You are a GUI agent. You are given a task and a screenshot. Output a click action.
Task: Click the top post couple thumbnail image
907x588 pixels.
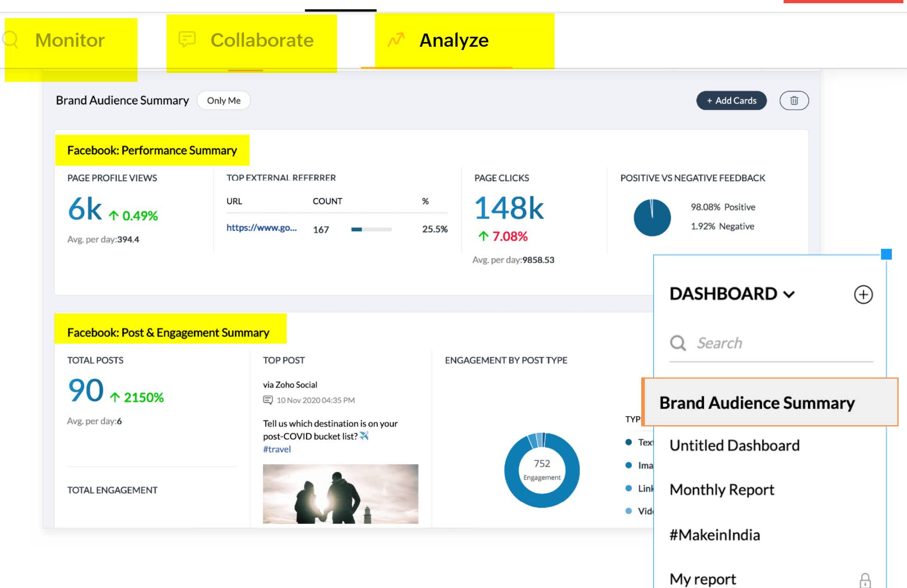point(340,494)
